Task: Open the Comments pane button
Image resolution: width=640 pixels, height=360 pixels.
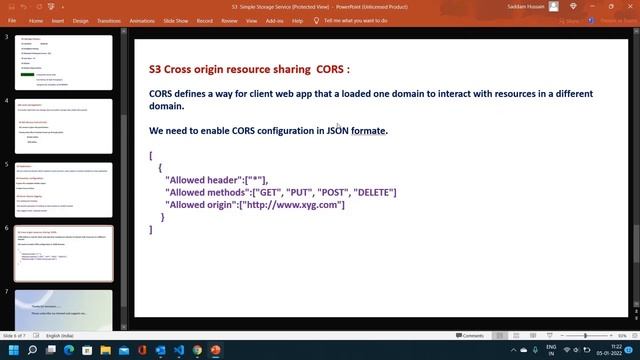Action: [x=469, y=336]
